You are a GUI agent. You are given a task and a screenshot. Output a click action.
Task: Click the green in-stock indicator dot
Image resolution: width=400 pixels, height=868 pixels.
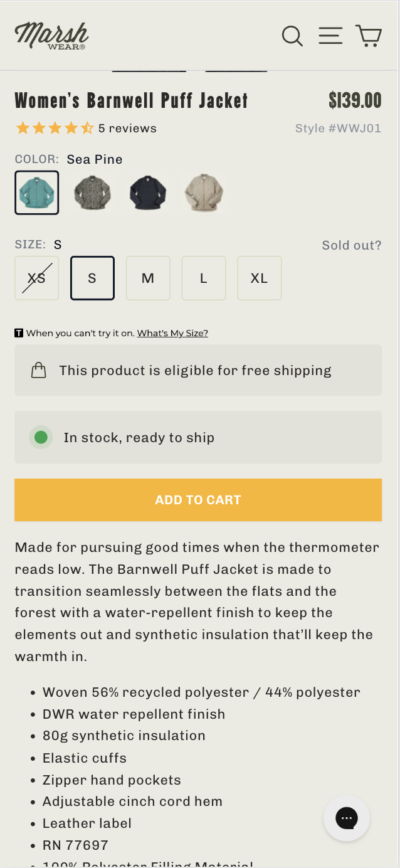40,437
